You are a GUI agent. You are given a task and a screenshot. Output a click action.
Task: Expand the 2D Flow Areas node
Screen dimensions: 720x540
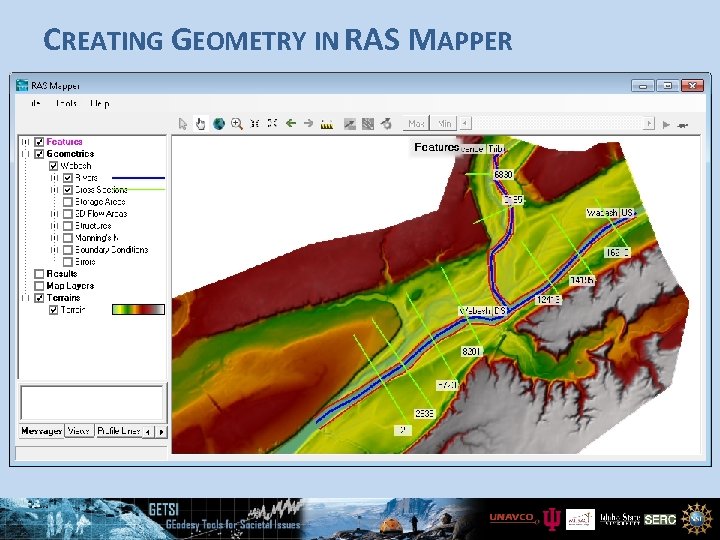coord(55,214)
